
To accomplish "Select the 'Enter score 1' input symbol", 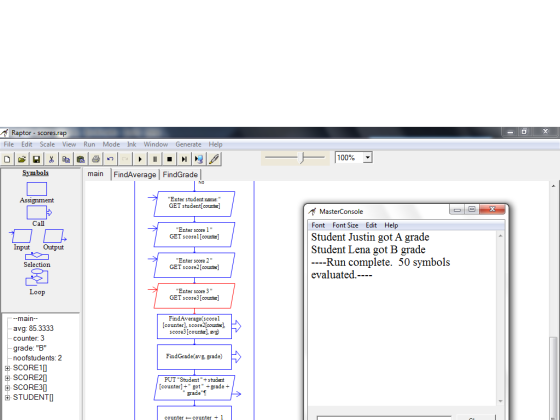I will pyautogui.click(x=194, y=235).
